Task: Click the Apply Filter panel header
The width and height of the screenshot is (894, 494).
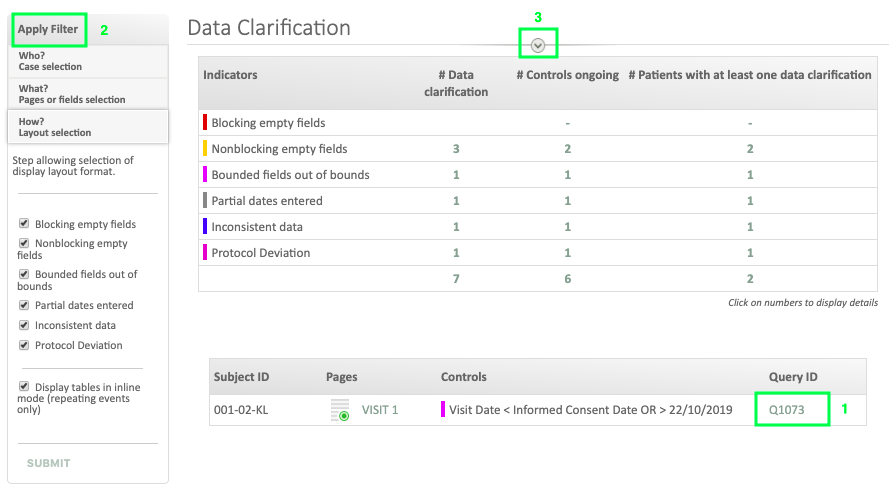Action: pos(48,30)
